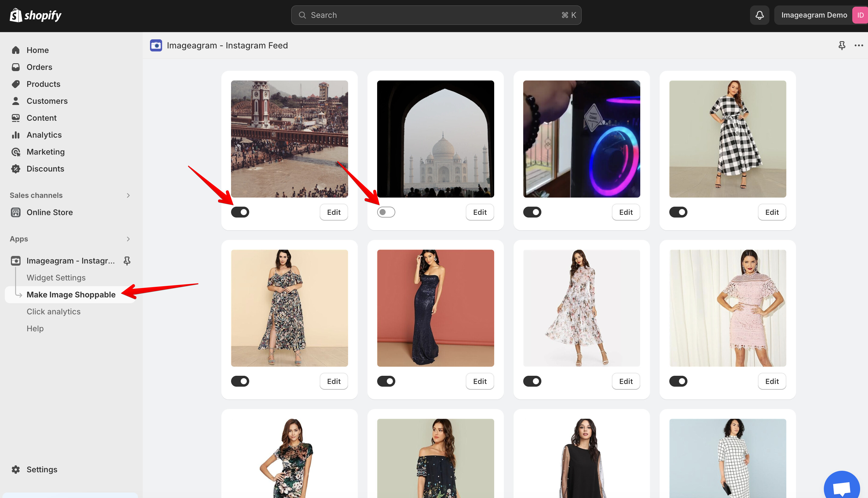
Task: Toggle off the checkered dress image switch
Action: pyautogui.click(x=678, y=212)
